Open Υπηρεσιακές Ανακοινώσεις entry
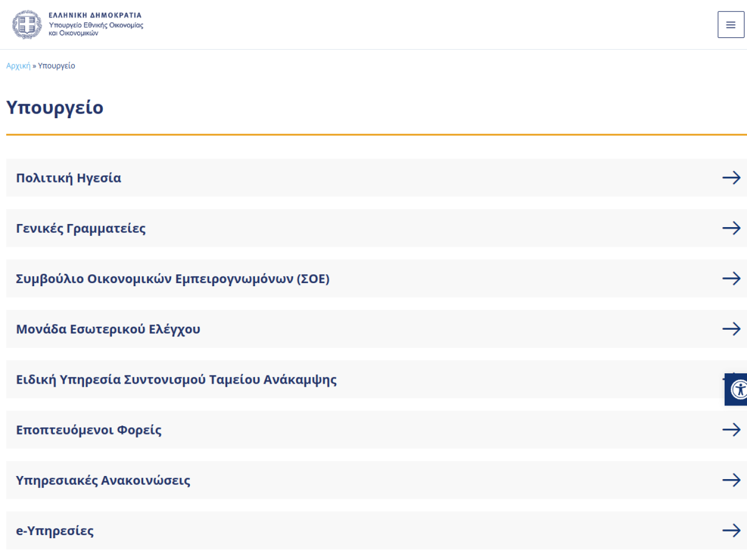The image size is (747, 560). pos(377,480)
